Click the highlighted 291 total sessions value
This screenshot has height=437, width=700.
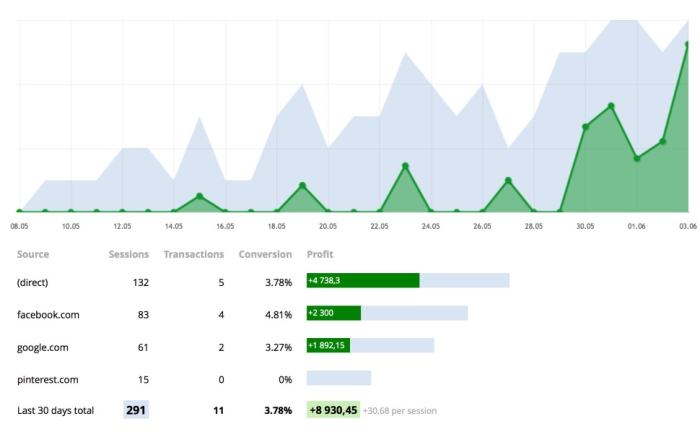pyautogui.click(x=136, y=410)
